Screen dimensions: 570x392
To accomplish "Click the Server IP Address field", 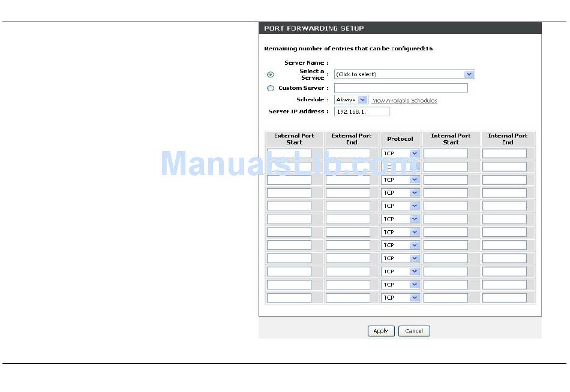I will point(362,111).
